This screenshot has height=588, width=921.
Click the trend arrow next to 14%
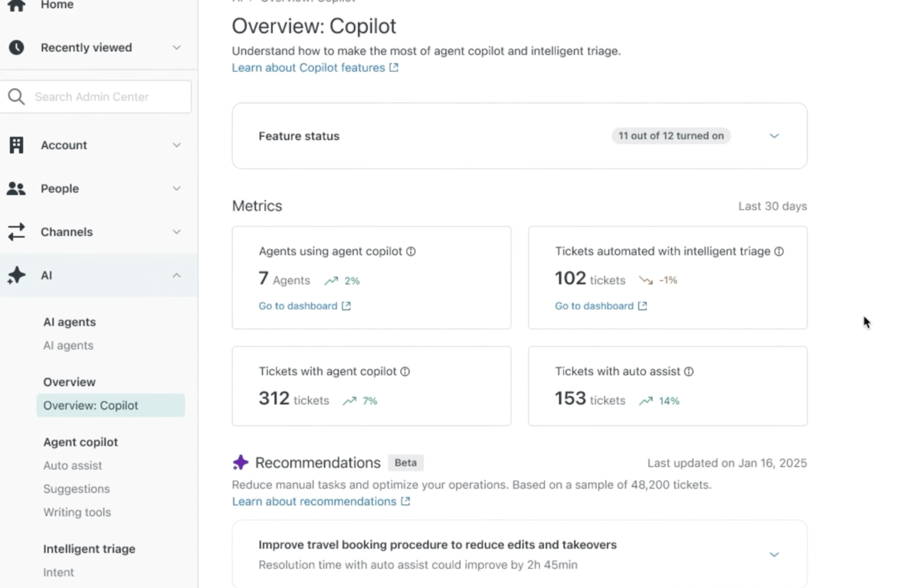pyautogui.click(x=646, y=400)
